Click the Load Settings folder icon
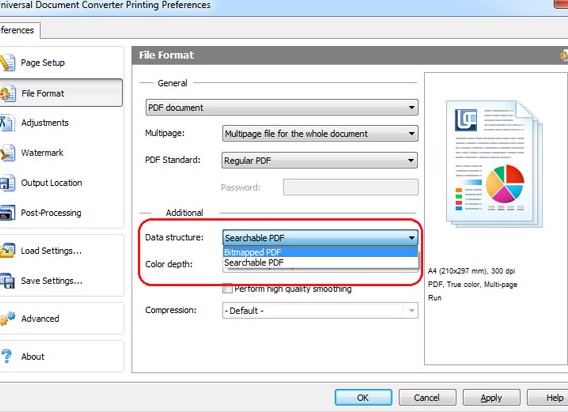Screen dimensions: 568x412 (7, 250)
